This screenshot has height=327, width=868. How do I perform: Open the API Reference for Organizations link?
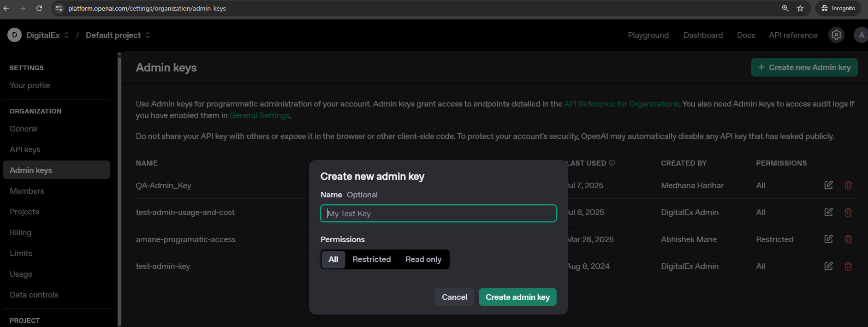point(621,104)
